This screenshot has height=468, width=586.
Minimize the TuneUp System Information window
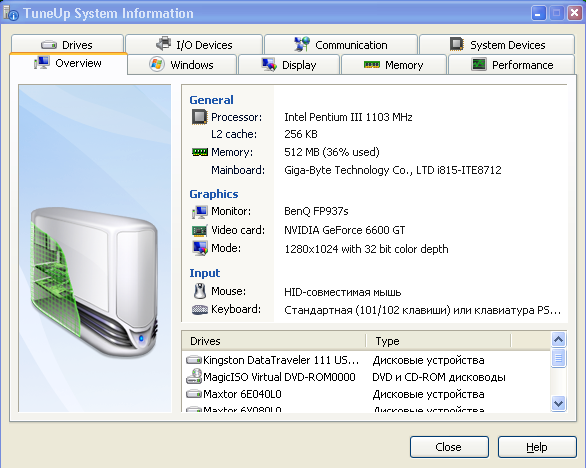[x=539, y=13]
